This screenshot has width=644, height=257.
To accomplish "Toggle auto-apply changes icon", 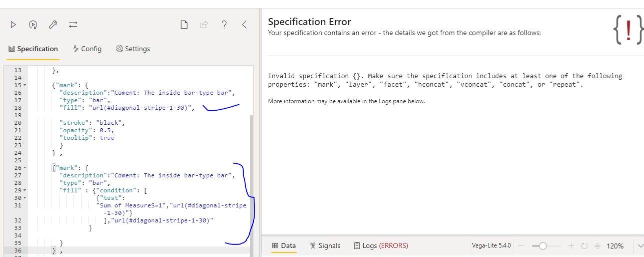I will [33, 25].
